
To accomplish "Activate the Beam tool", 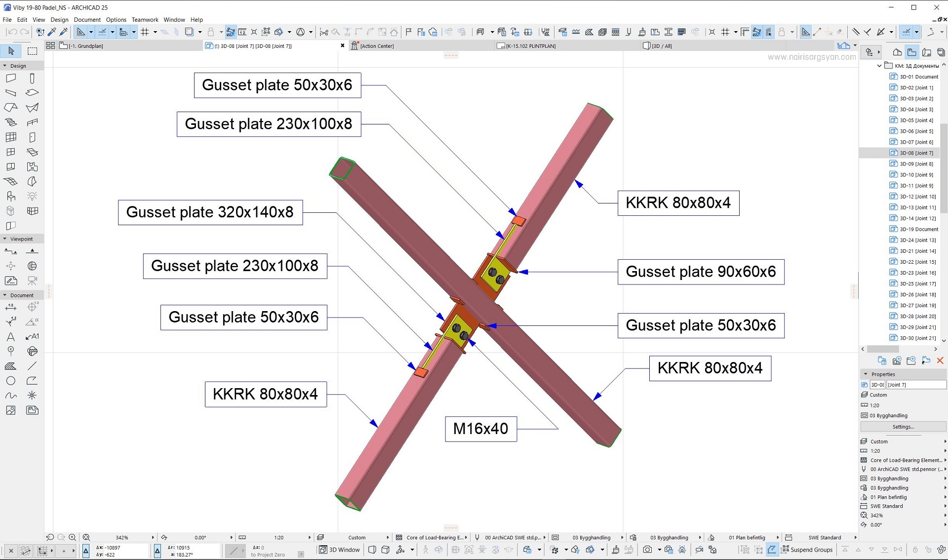I will click(x=11, y=93).
